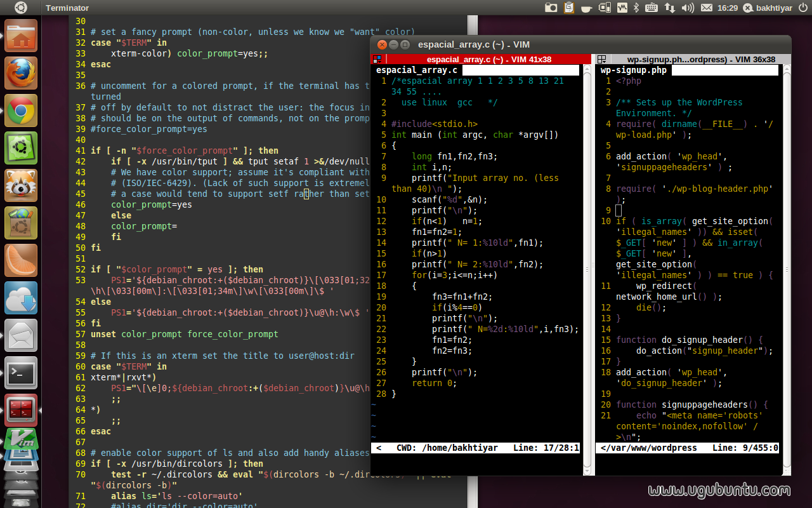Click right pane scrollbar up arrow
Image resolution: width=812 pixels, height=508 pixels.
[787, 69]
